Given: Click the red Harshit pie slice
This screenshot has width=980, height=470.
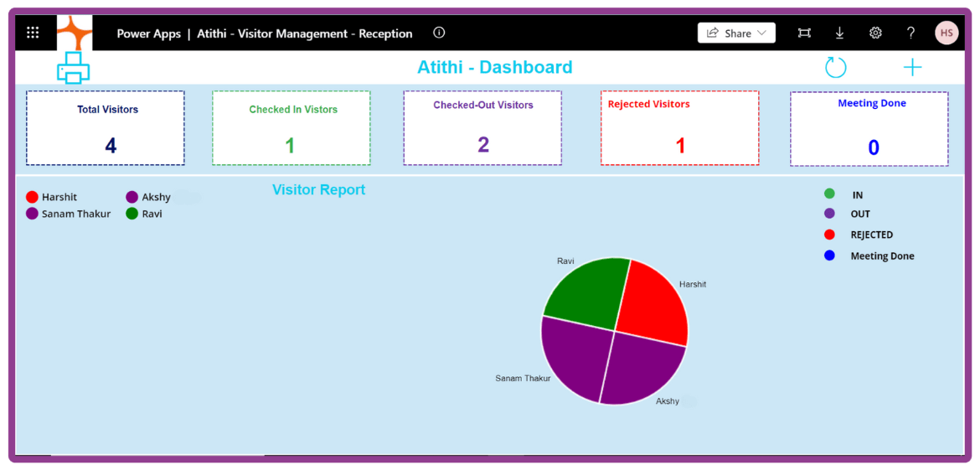Looking at the screenshot, I should 652,302.
